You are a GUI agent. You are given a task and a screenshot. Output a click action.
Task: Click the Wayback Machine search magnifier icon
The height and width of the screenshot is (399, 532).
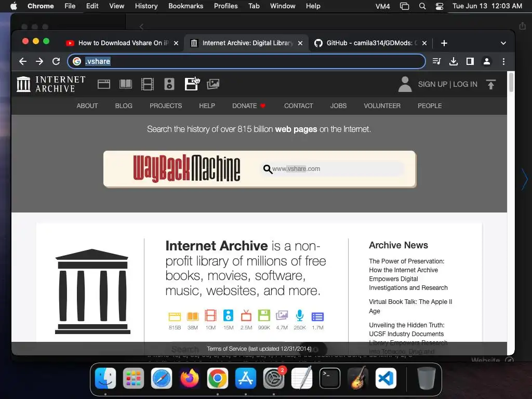click(268, 169)
